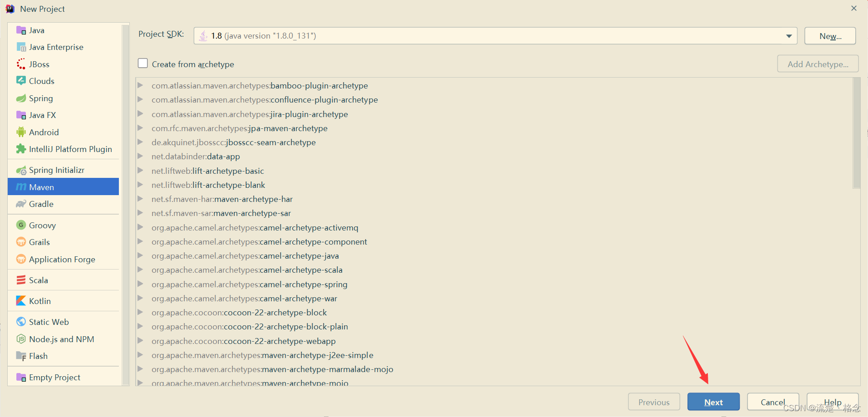This screenshot has width=868, height=417.
Task: Pick the Scala icon
Action: pyautogui.click(x=21, y=280)
